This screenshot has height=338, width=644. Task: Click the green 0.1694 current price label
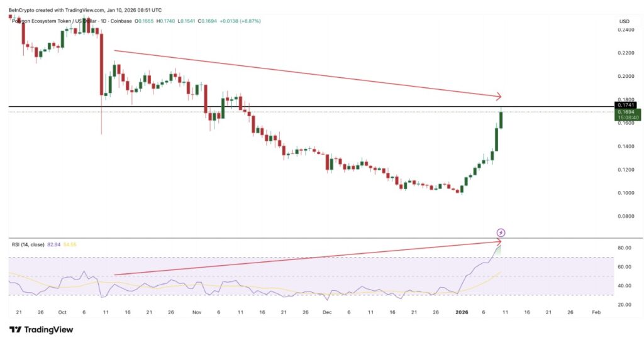(627, 112)
